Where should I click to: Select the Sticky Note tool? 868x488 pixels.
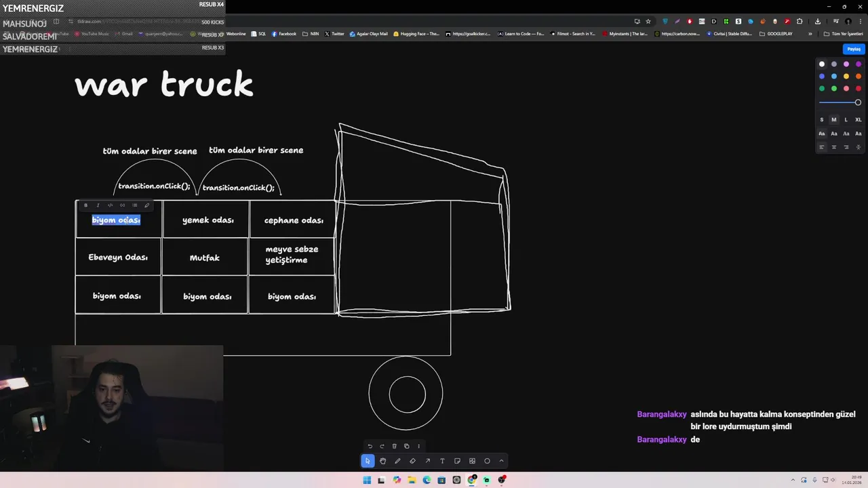[x=457, y=461]
